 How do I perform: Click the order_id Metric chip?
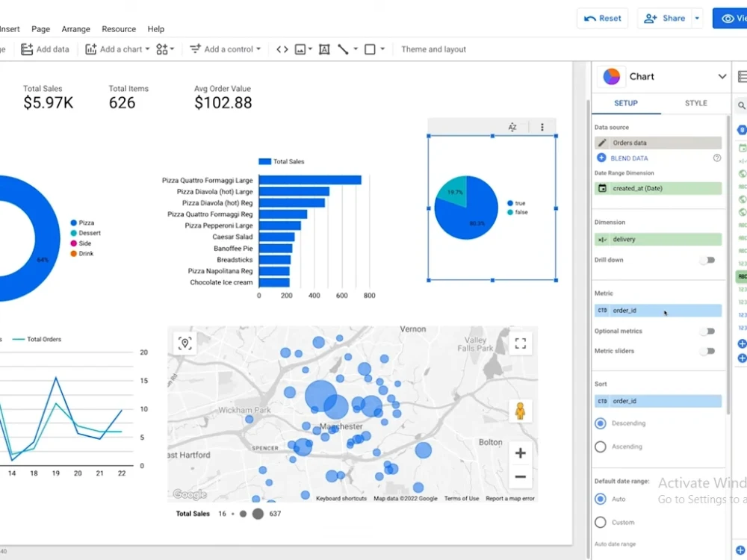point(657,310)
